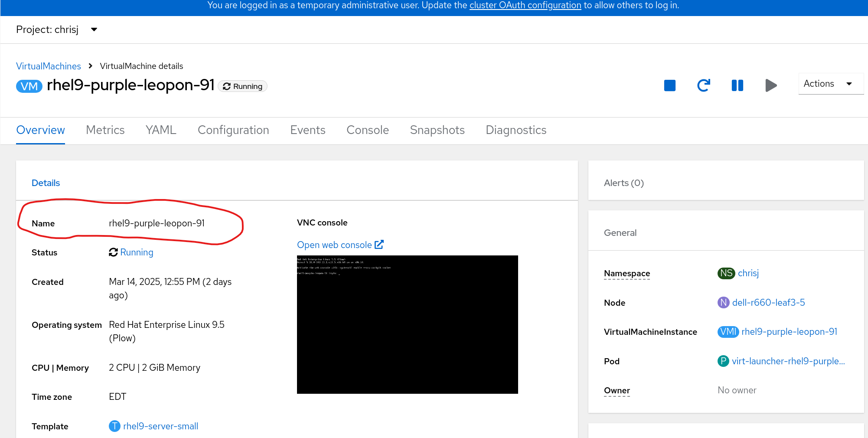The width and height of the screenshot is (868, 438).
Task: Go to the VirtualMachines breadcrumb
Action: coord(49,66)
